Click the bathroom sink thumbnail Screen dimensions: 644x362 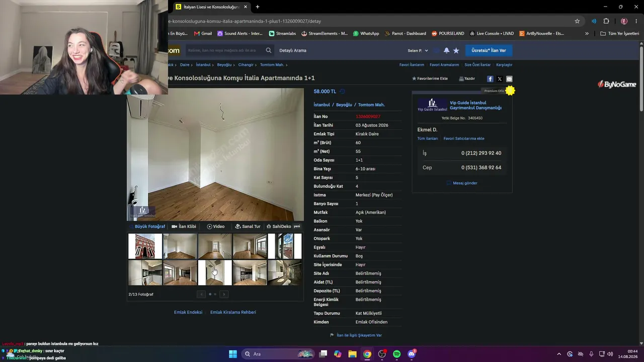tap(285, 273)
